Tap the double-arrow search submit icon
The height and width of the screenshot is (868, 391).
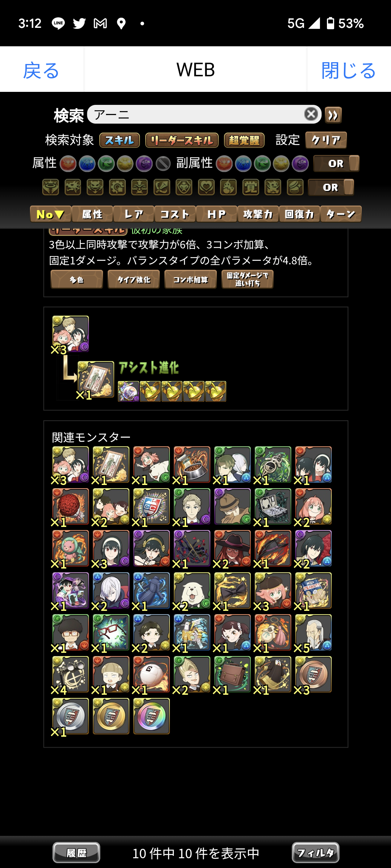point(333,115)
